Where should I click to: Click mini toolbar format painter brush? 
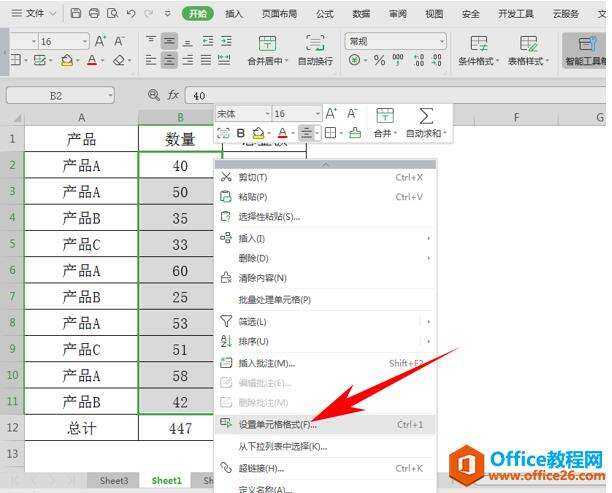point(355,133)
